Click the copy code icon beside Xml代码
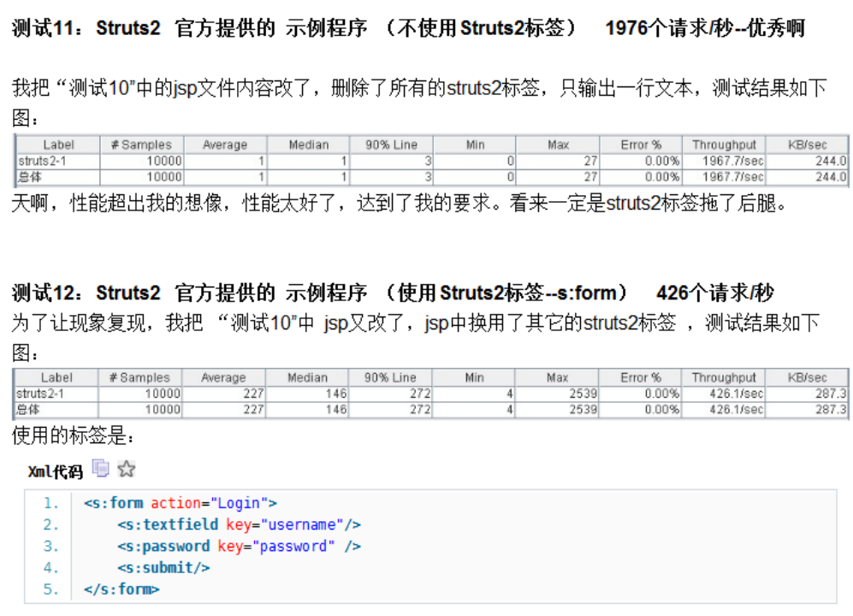 [x=101, y=469]
